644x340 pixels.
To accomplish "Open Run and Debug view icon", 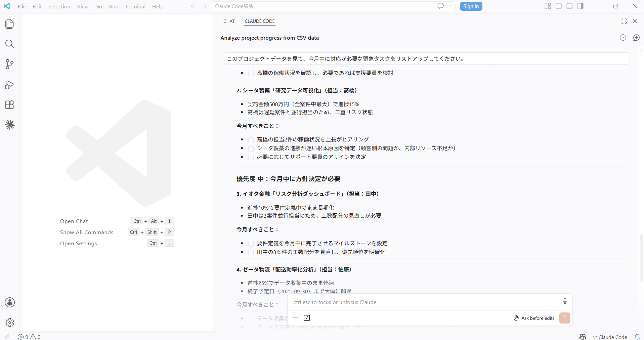I will tap(10, 85).
